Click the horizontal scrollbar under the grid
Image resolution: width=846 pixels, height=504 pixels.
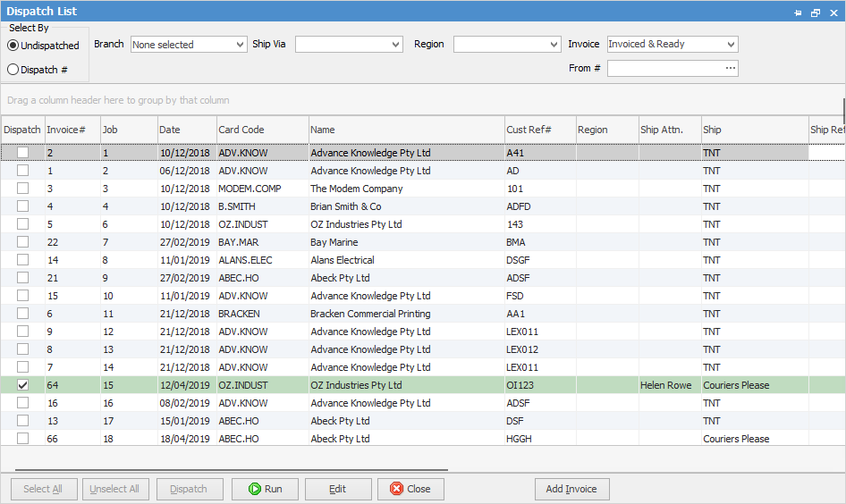click(x=231, y=469)
